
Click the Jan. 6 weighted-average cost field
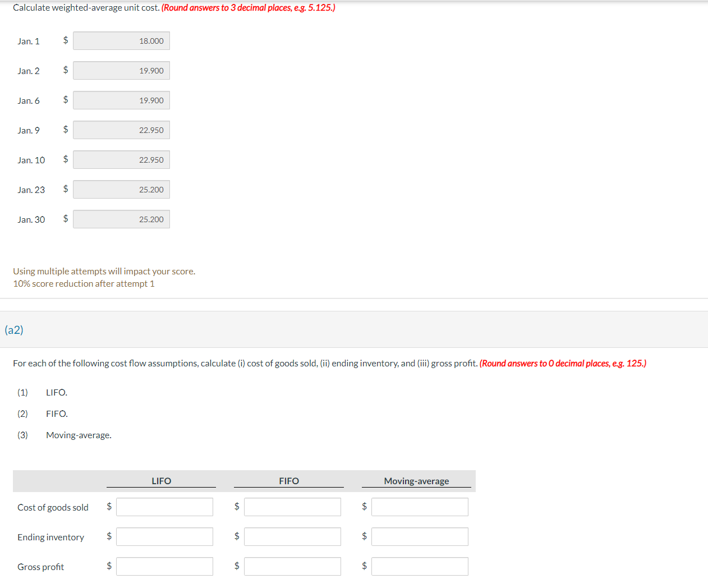click(x=121, y=100)
